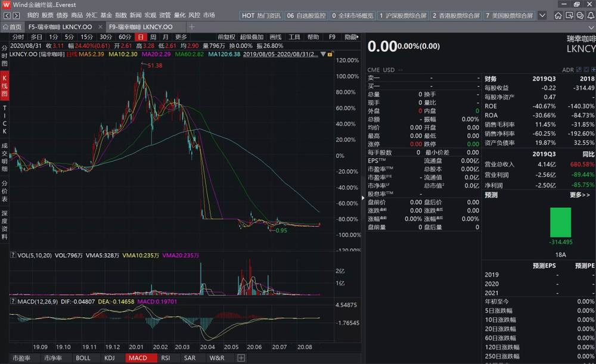Select the KDJ indicator button

click(x=110, y=358)
